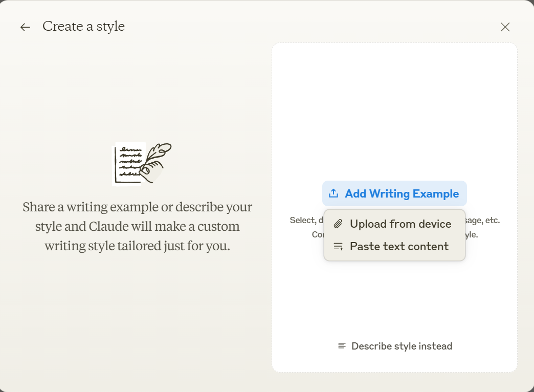Click blank drop zone area above Describe style
The image size is (534, 392).
[x=394, y=300]
